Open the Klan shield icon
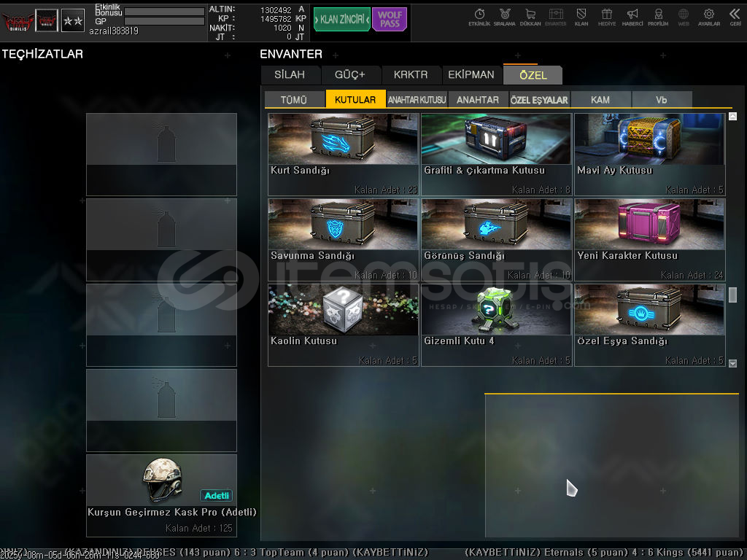This screenshot has height=560, width=747. (581, 17)
